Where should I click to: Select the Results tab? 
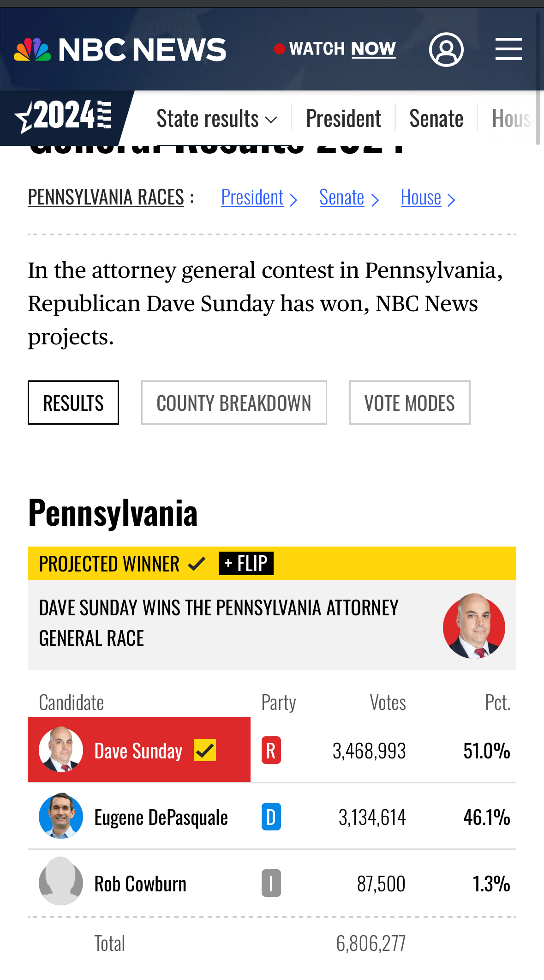73,403
